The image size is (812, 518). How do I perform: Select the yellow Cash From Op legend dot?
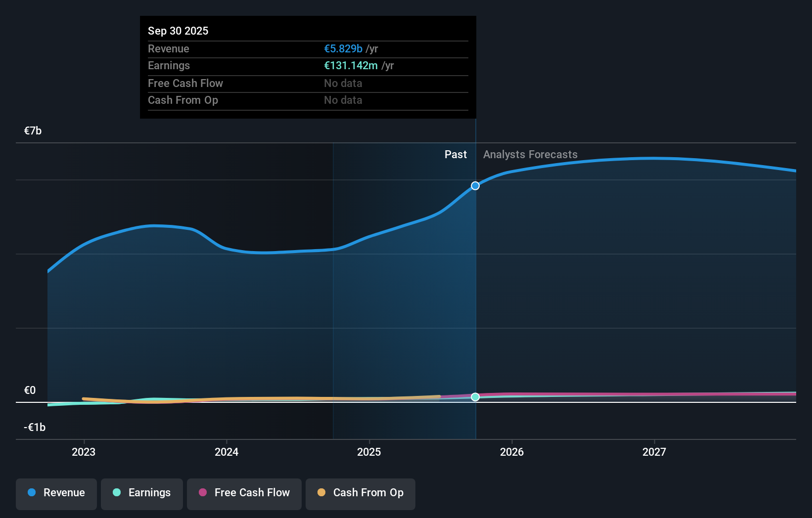click(322, 492)
